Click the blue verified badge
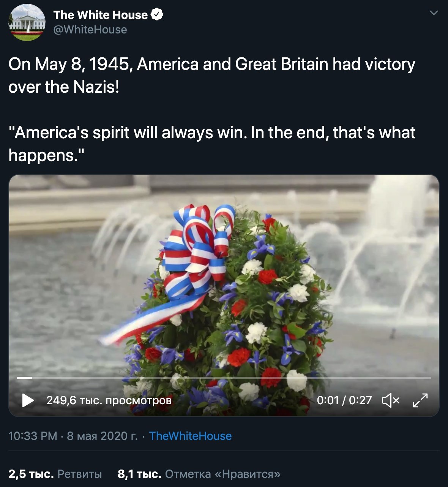The image size is (448, 487). 157,15
